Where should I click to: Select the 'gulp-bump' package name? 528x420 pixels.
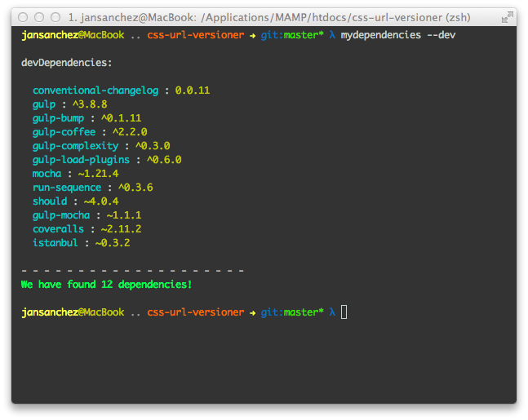(58, 118)
